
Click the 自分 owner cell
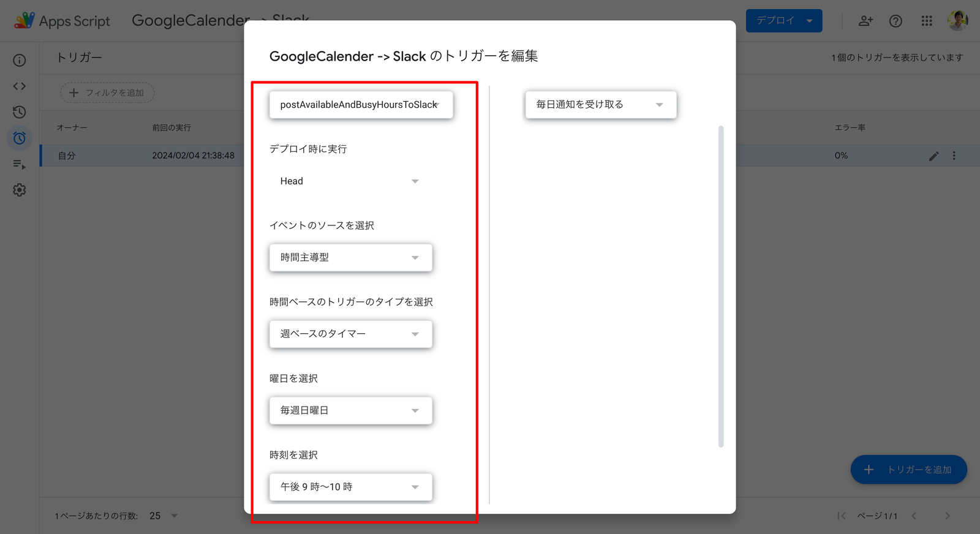(67, 156)
